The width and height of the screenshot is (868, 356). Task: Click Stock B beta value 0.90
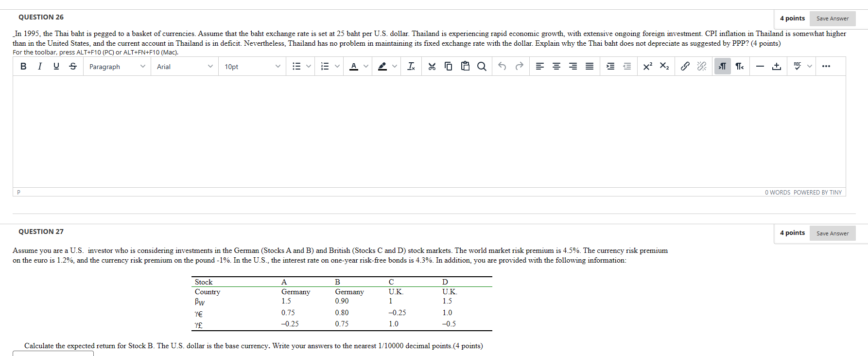point(342,301)
